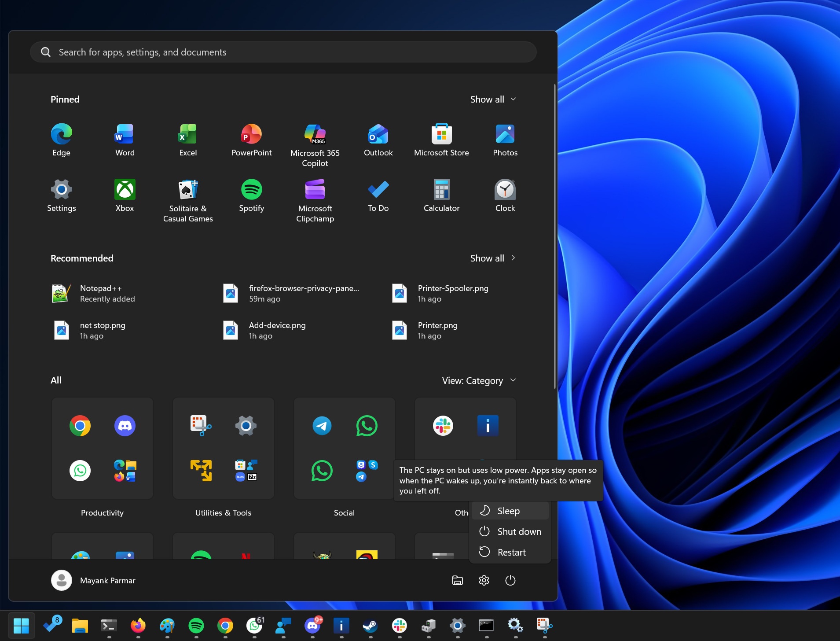This screenshot has width=840, height=641.
Task: Expand Show all under Recommended
Action: coord(492,258)
